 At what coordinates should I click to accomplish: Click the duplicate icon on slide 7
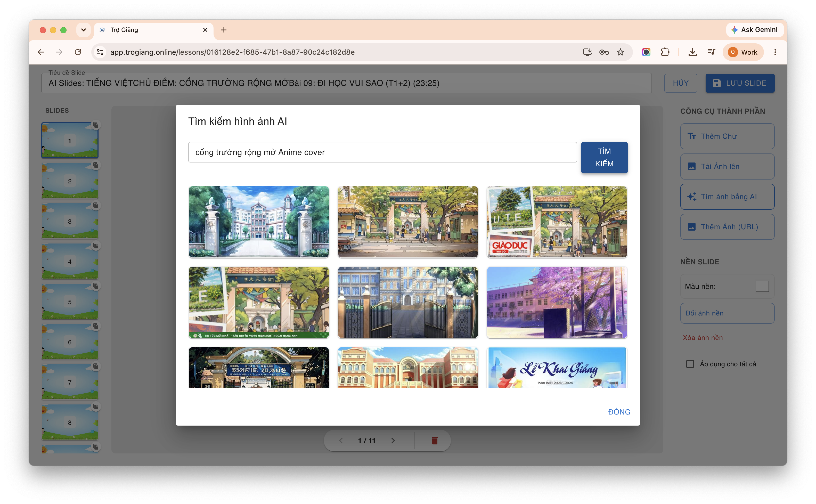coord(96,367)
